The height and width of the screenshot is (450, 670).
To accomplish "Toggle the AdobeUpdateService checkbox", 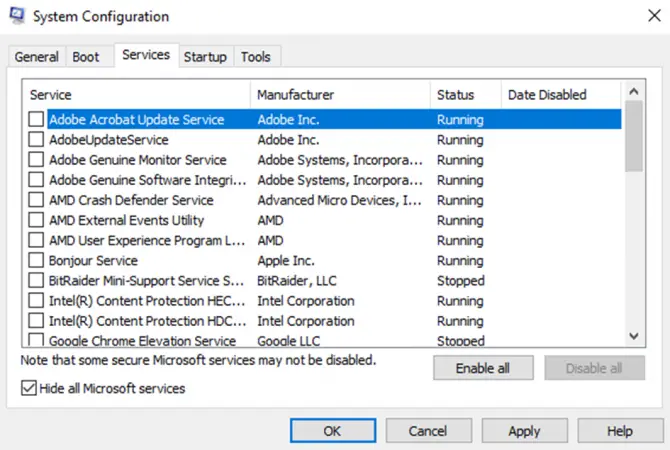I will 36,139.
